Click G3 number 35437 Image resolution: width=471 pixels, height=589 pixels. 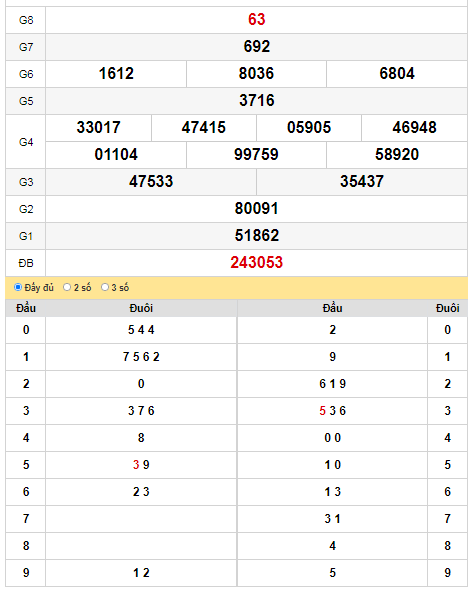point(362,182)
